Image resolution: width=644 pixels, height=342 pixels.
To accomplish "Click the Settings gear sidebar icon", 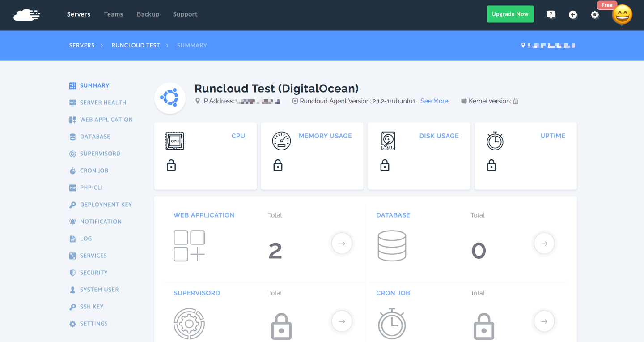I will 72,324.
